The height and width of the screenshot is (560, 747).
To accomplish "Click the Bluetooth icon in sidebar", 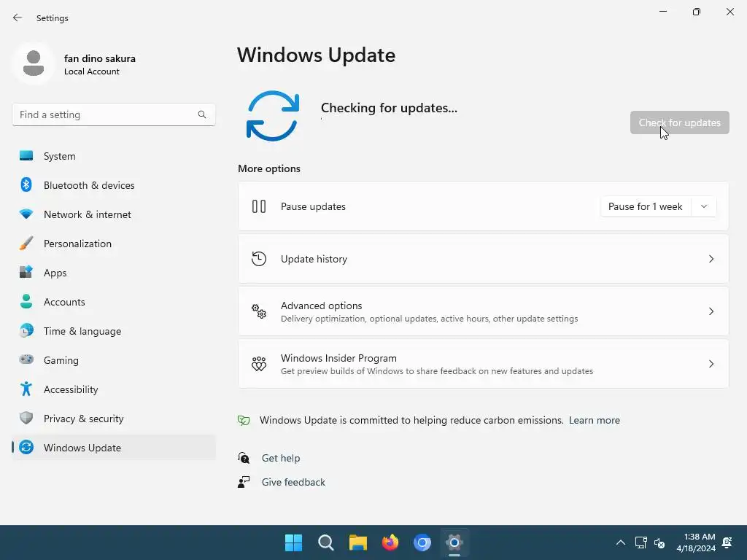I will 26,184.
